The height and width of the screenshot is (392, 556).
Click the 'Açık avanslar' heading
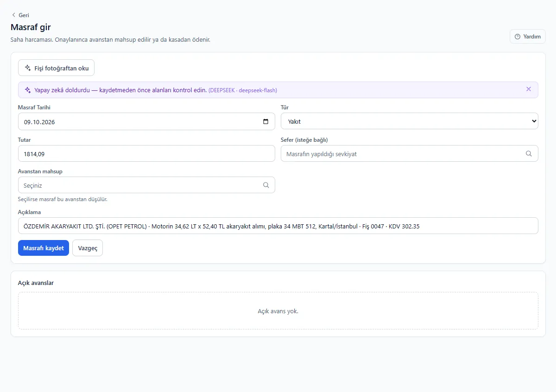point(36,283)
